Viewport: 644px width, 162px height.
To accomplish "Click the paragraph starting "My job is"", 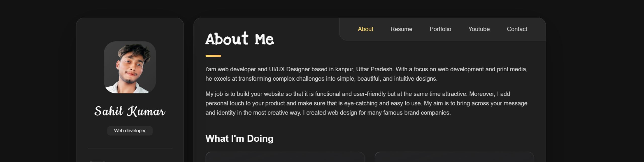I will click(x=366, y=103).
